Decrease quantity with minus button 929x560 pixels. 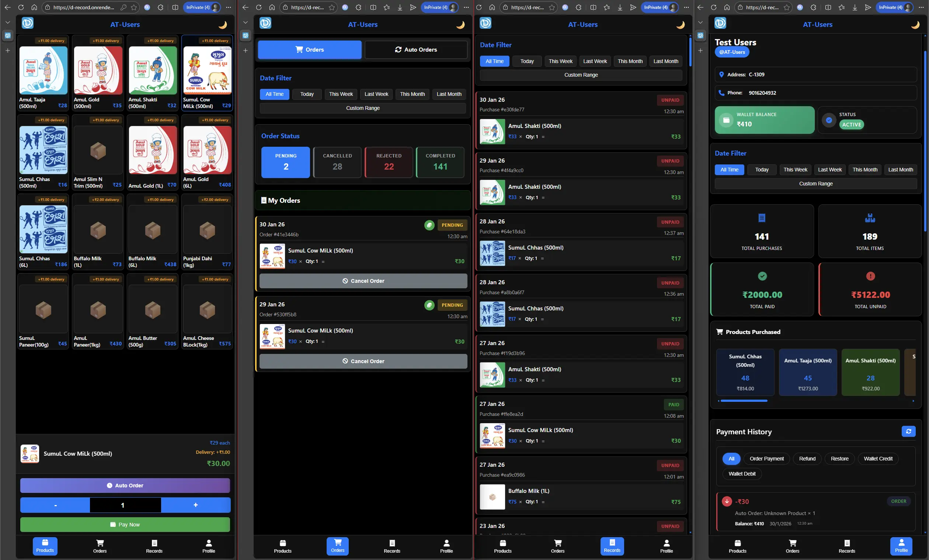coord(55,505)
